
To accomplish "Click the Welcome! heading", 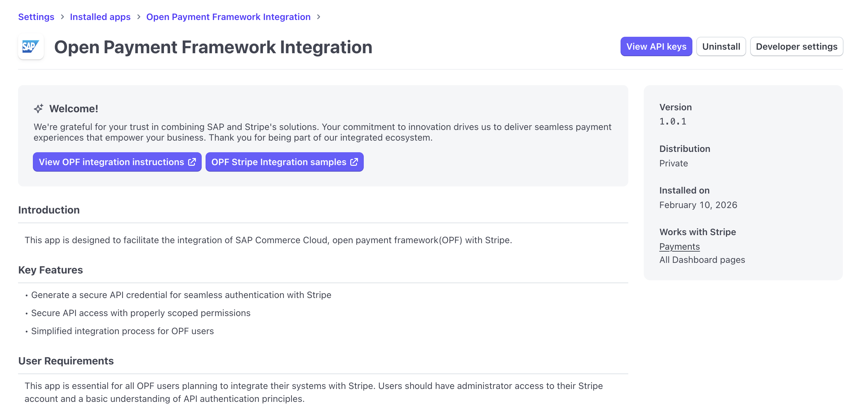I will tap(74, 109).
